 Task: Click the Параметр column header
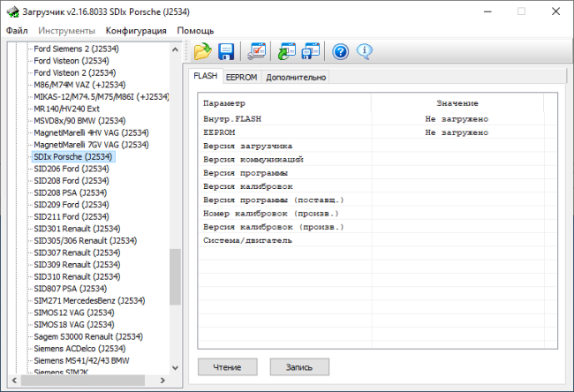(285, 103)
